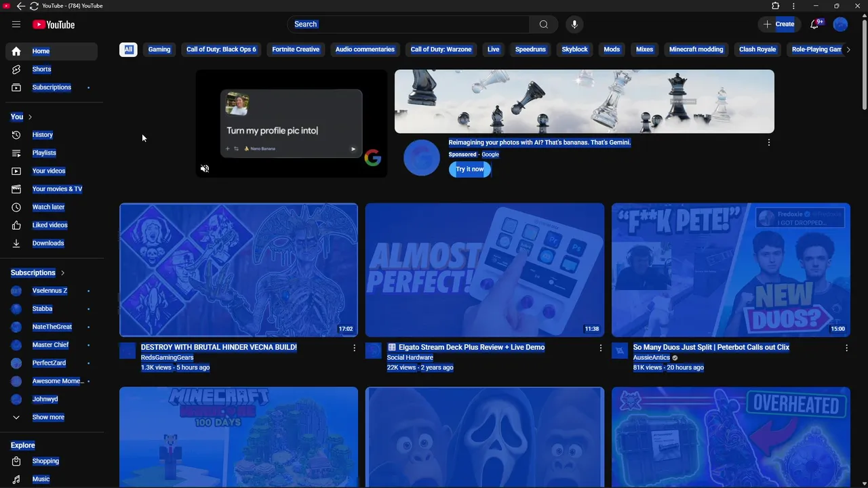Open the NateTheGreat subscription
The height and width of the screenshot is (488, 868).
[52, 327]
